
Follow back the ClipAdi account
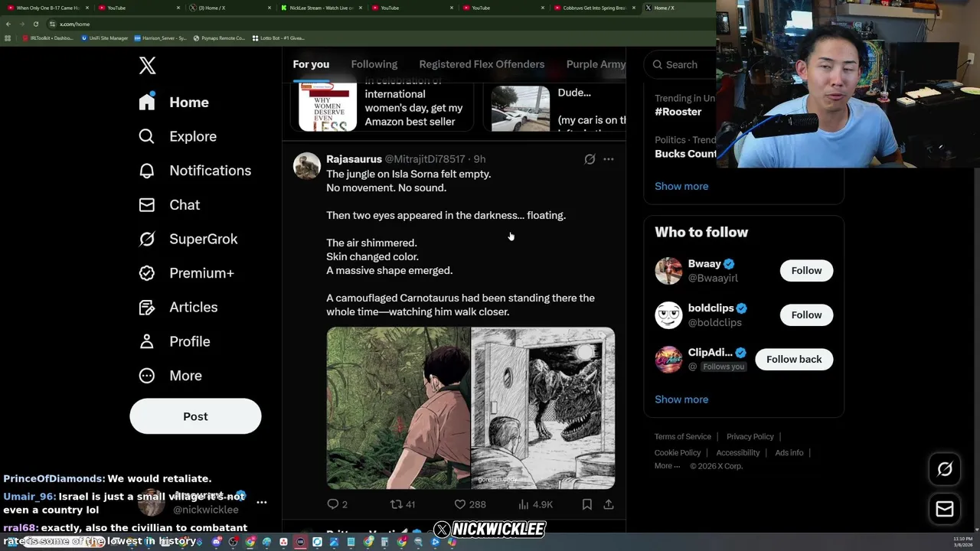794,359
